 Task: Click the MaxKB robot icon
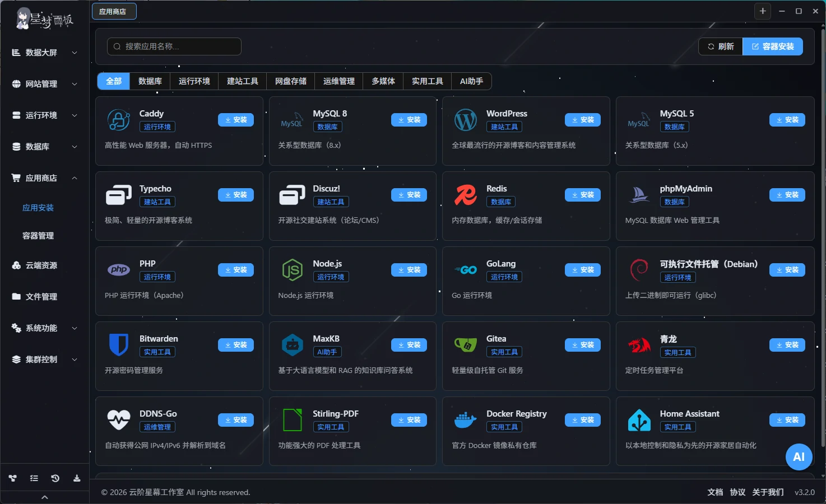coord(292,345)
